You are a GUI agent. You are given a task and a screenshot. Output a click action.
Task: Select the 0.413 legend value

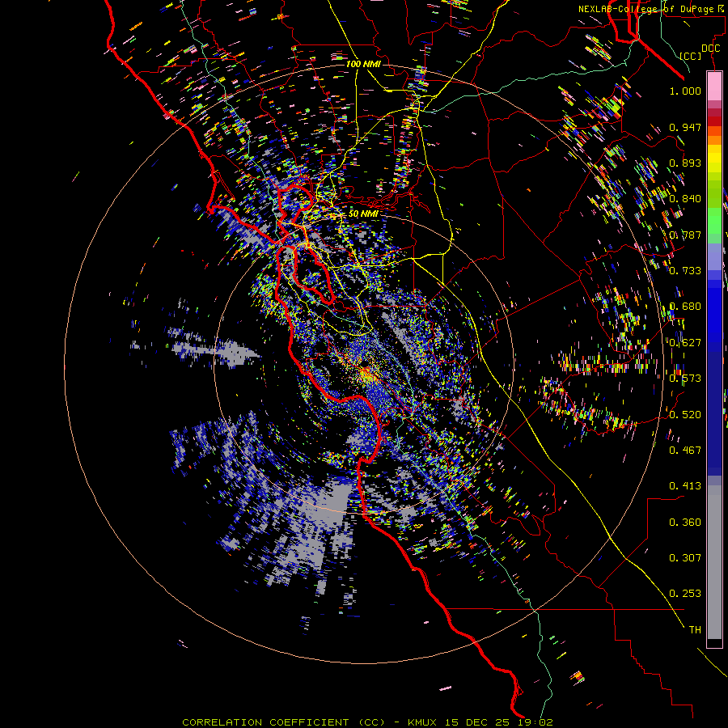(x=685, y=486)
